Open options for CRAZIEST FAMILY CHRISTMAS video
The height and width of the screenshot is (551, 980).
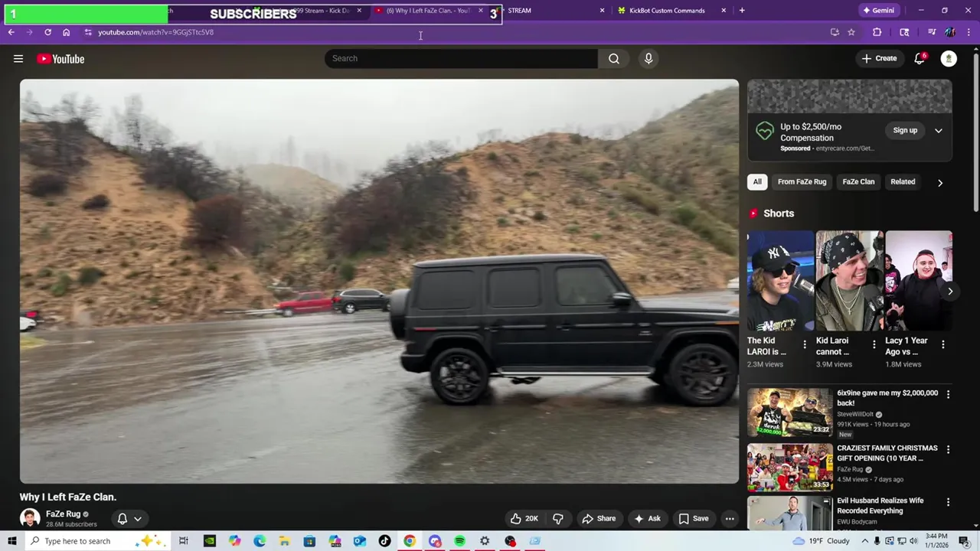[x=948, y=449]
